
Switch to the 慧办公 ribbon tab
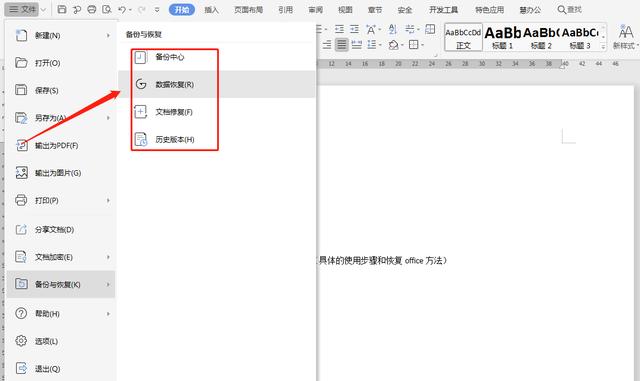pos(530,9)
